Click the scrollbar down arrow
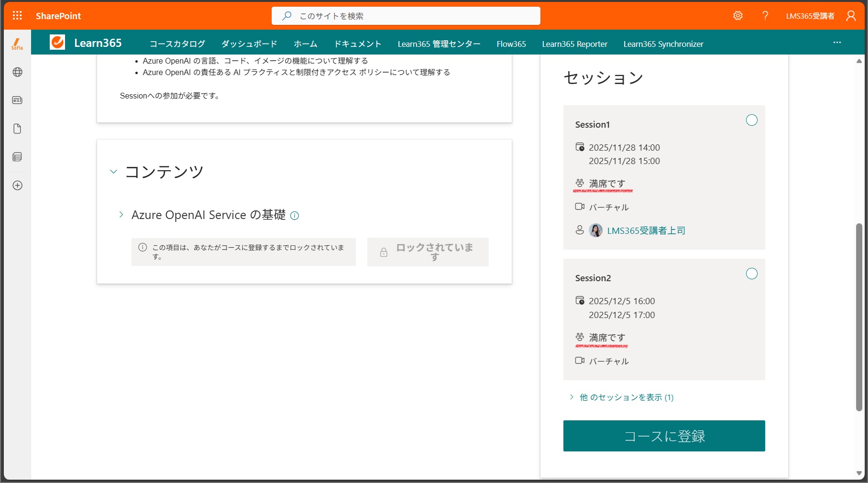This screenshot has width=868, height=483. (859, 473)
